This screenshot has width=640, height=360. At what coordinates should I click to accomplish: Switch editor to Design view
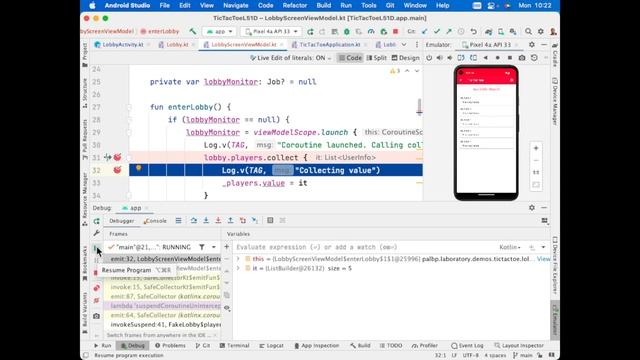[405, 58]
